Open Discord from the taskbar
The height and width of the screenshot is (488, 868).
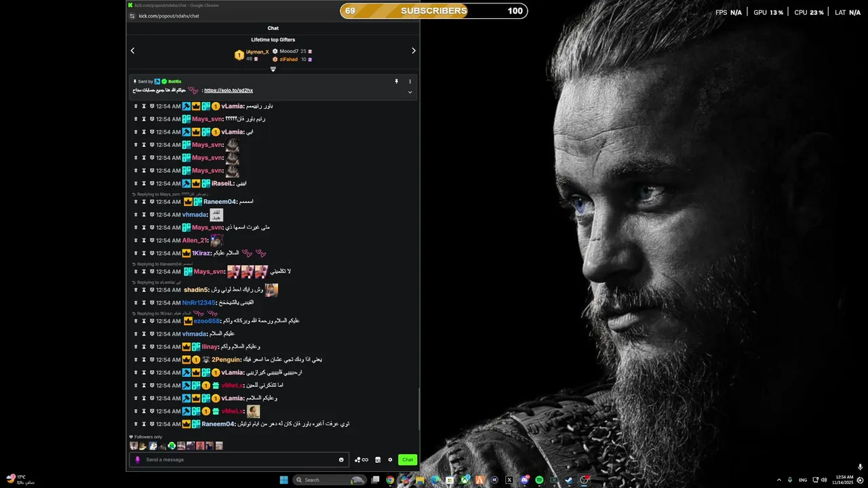pyautogui.click(x=524, y=480)
